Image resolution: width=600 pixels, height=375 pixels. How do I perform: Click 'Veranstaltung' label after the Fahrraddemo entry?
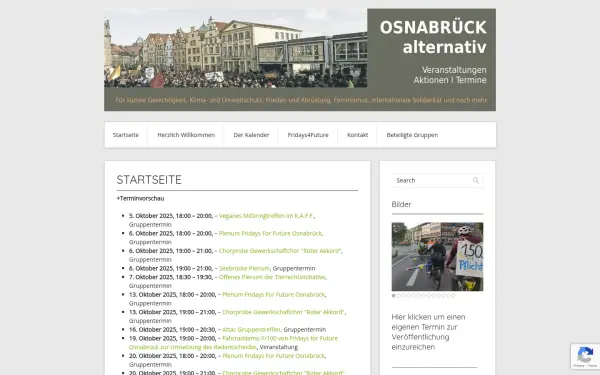(279, 347)
